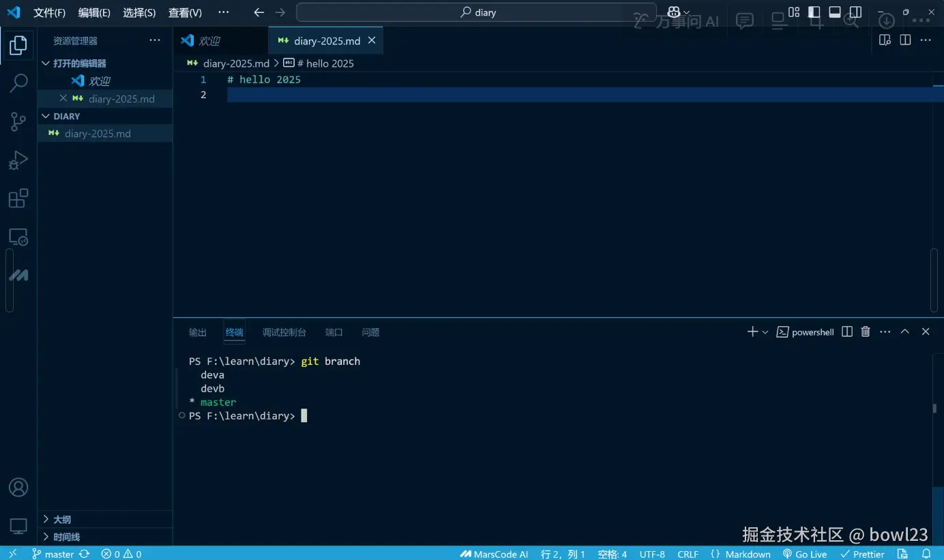Go back with the left arrow

(x=259, y=12)
